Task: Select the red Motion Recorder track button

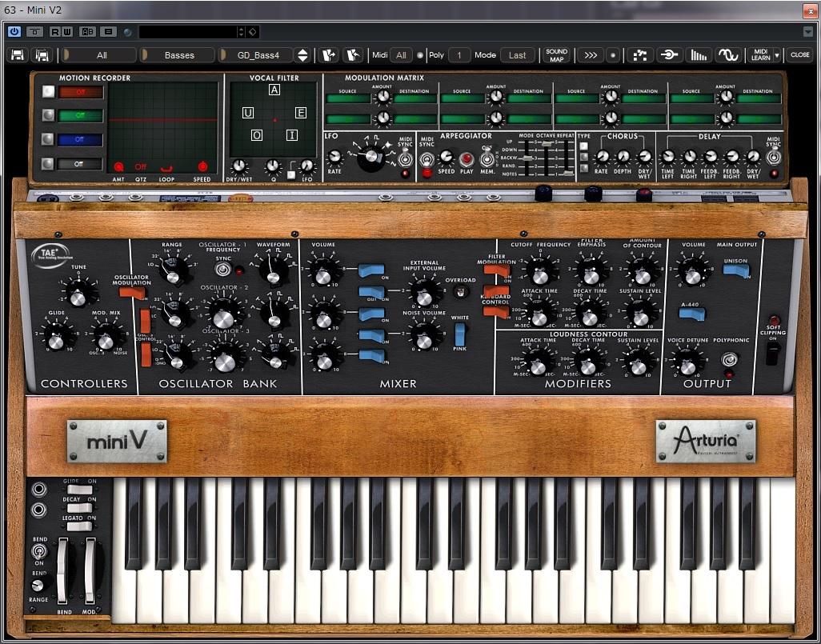Action: (x=48, y=92)
